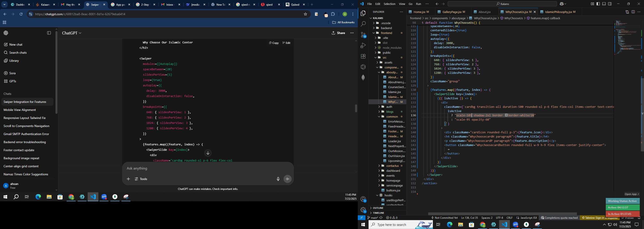Viewport: 644px width, 229px height.
Task: Open File Explorer on bottom taskbar
Action: coord(460,225)
